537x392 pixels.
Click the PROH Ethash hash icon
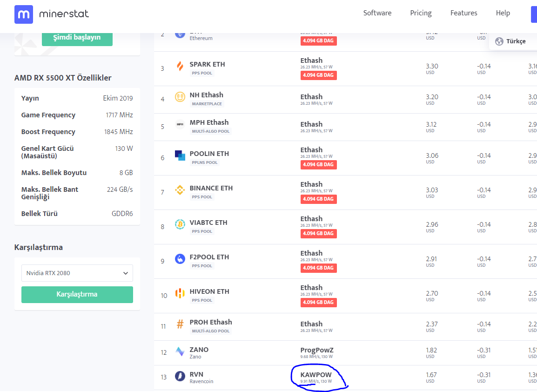pos(180,324)
